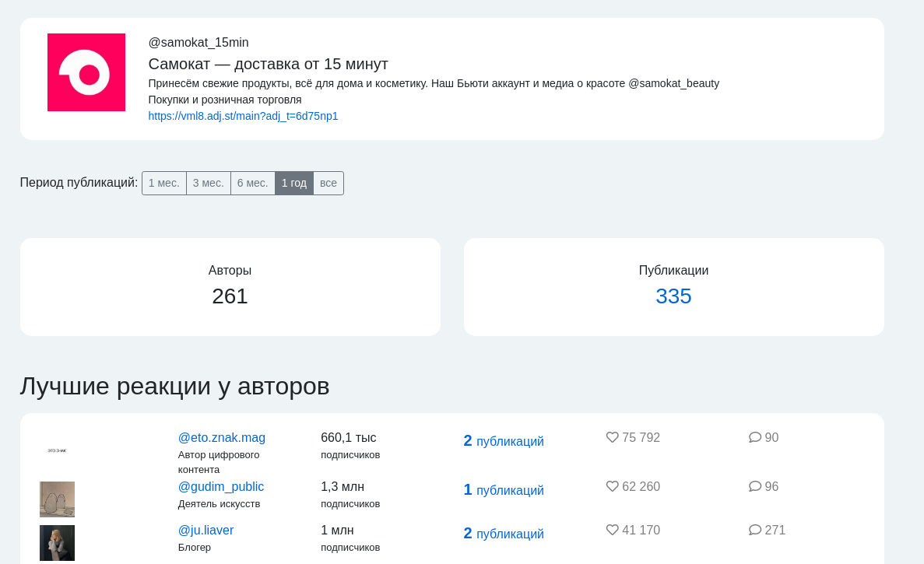This screenshot has height=564, width=924.
Task: Click the 1 млн subscribers value
Action: (x=337, y=530)
